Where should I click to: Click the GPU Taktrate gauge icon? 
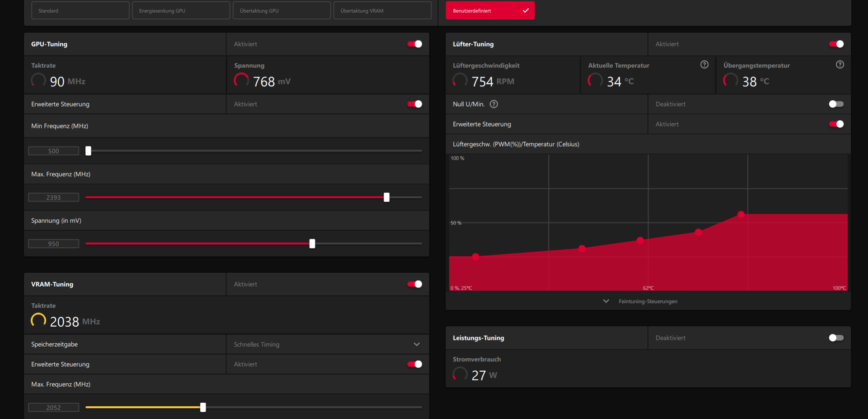[x=39, y=80]
